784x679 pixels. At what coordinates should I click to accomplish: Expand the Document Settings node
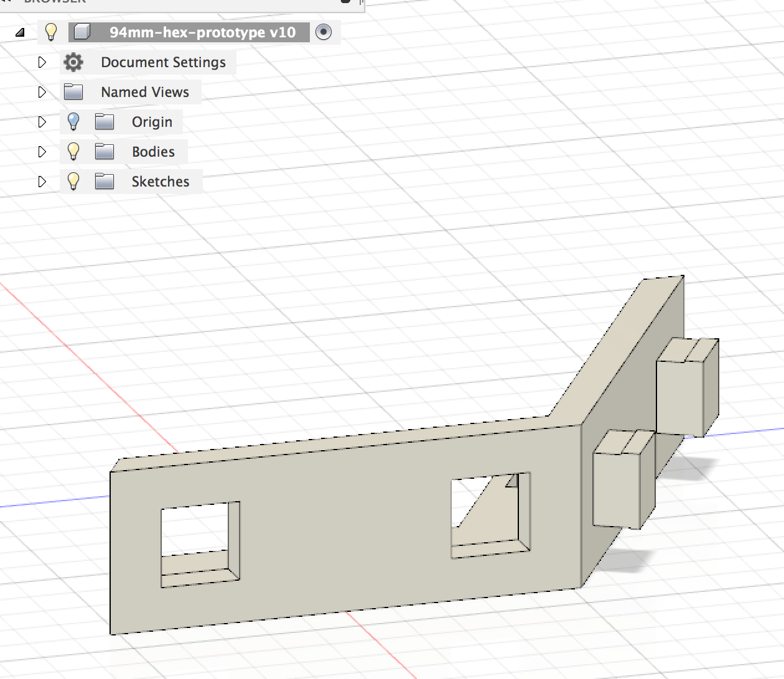coord(42,62)
